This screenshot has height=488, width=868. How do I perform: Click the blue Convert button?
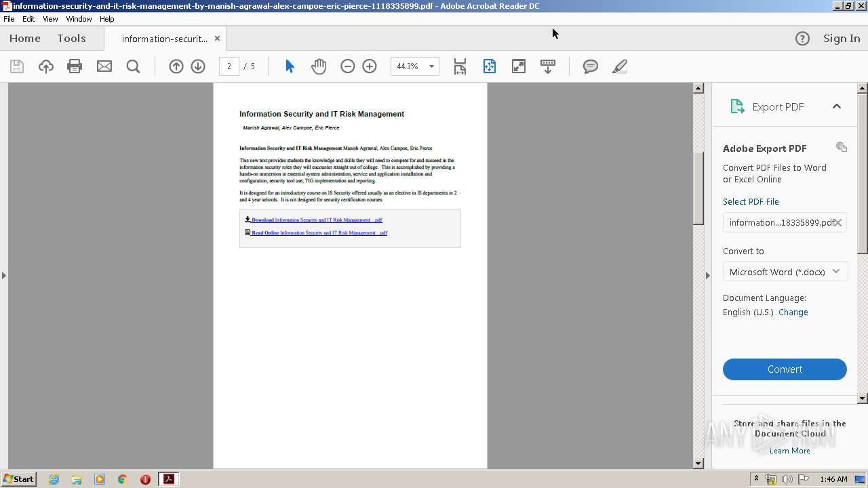pos(785,369)
